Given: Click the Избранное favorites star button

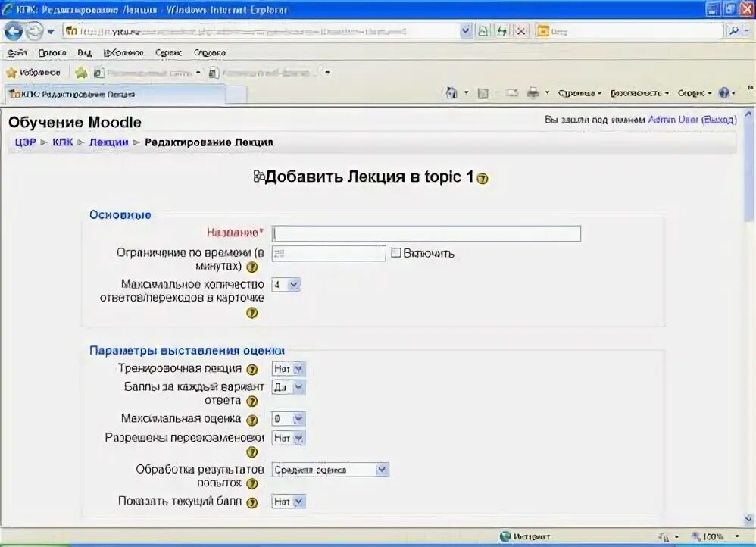Looking at the screenshot, I should point(33,73).
